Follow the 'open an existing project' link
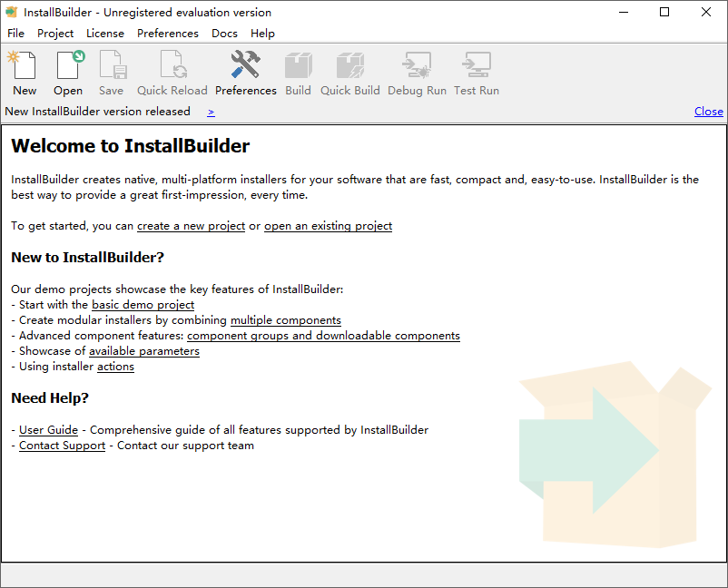The image size is (728, 588). [x=329, y=226]
